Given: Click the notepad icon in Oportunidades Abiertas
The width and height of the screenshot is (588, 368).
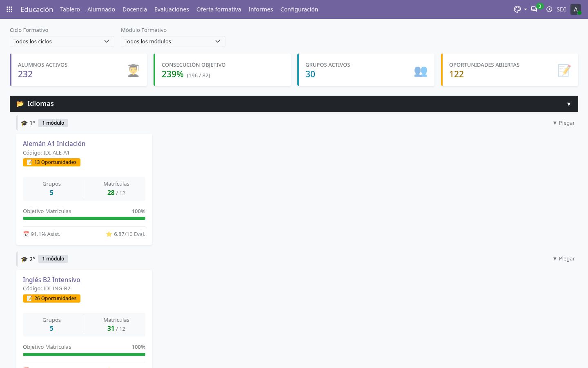Looking at the screenshot, I should pos(564,70).
